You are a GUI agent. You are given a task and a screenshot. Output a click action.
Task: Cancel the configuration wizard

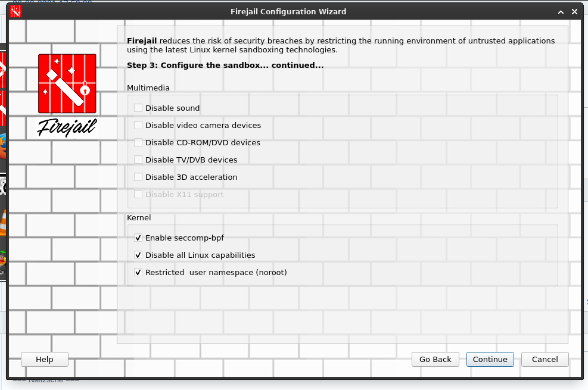(545, 359)
